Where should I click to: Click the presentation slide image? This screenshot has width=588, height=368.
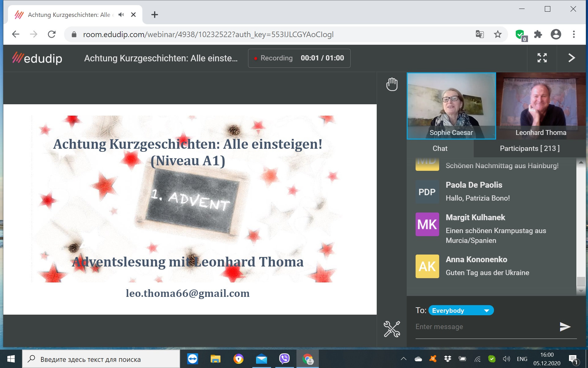click(x=190, y=209)
